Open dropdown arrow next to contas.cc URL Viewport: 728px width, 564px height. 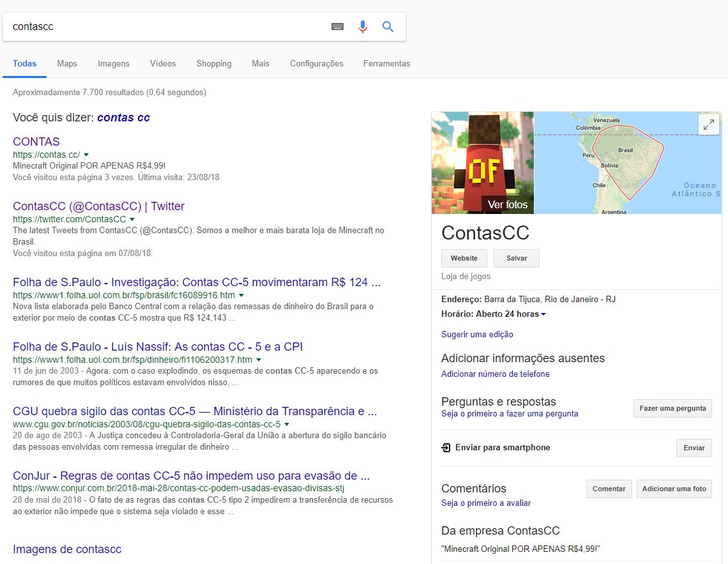pos(86,155)
